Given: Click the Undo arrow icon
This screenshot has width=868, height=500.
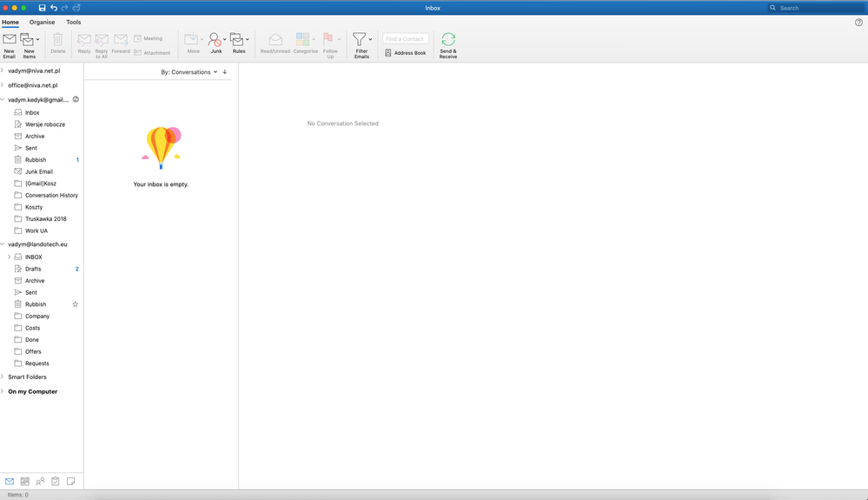Looking at the screenshot, I should point(54,8).
